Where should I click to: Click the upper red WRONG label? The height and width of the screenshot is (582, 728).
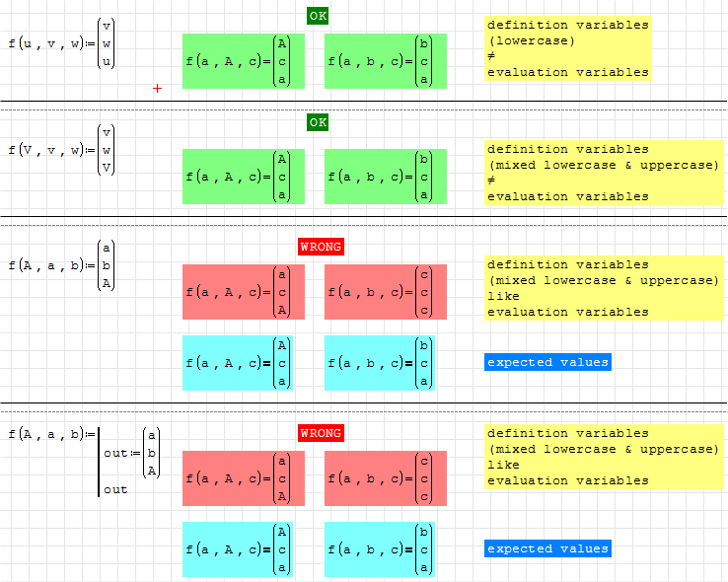coord(321,247)
